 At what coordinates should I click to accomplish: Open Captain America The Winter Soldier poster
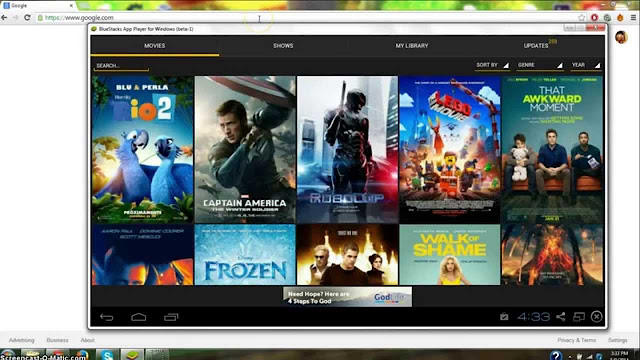click(245, 149)
